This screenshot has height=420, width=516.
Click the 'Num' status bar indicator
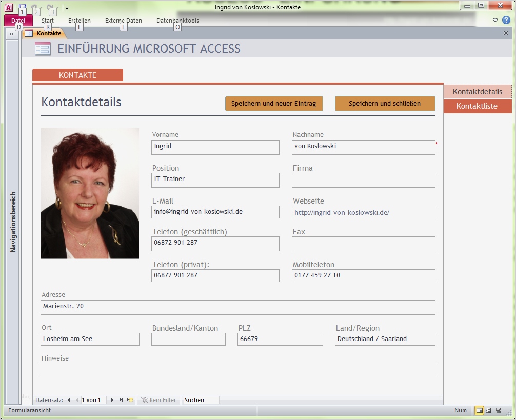click(x=461, y=410)
